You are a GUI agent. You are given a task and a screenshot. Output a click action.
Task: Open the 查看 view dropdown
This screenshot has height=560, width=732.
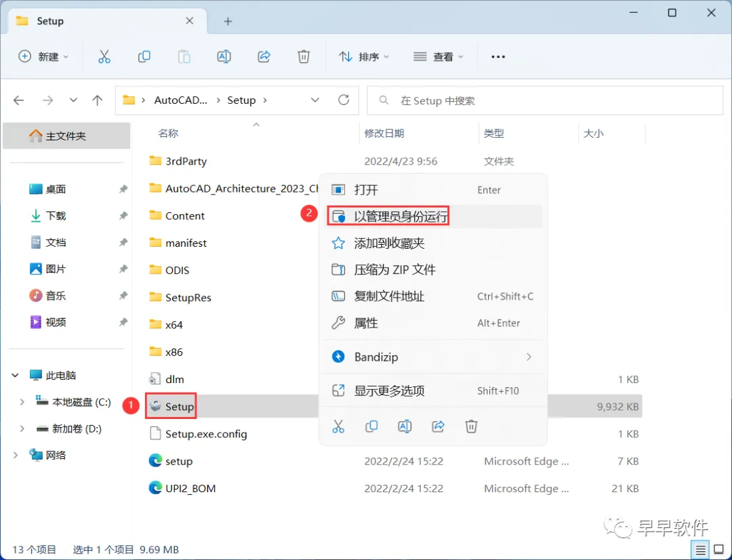[439, 57]
